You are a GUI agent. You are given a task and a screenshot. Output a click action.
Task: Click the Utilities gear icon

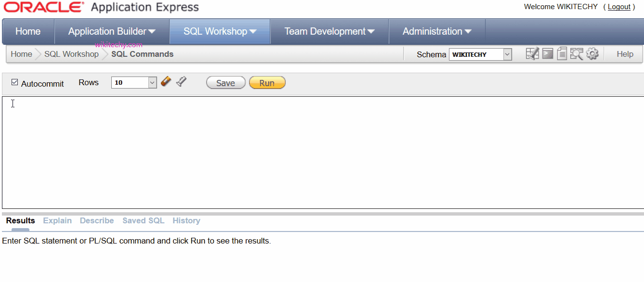[592, 54]
